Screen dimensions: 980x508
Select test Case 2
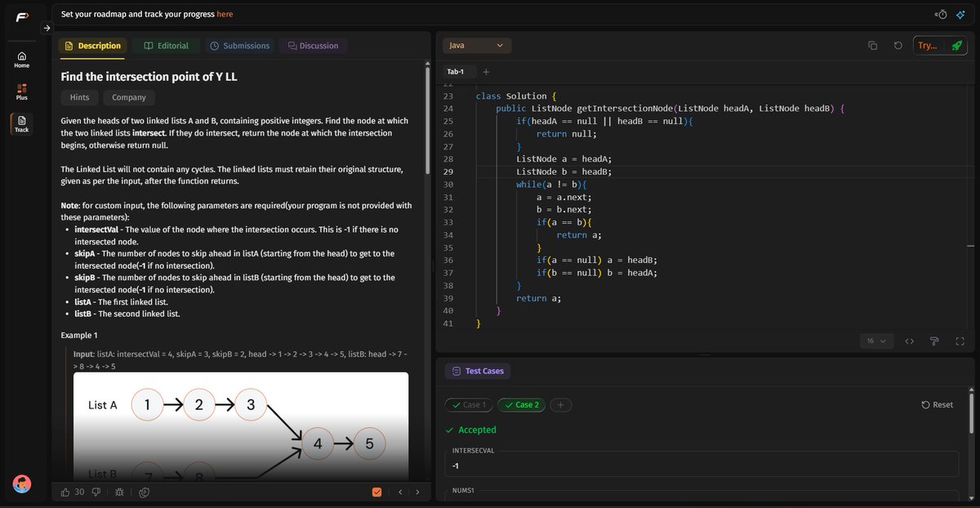click(x=521, y=404)
